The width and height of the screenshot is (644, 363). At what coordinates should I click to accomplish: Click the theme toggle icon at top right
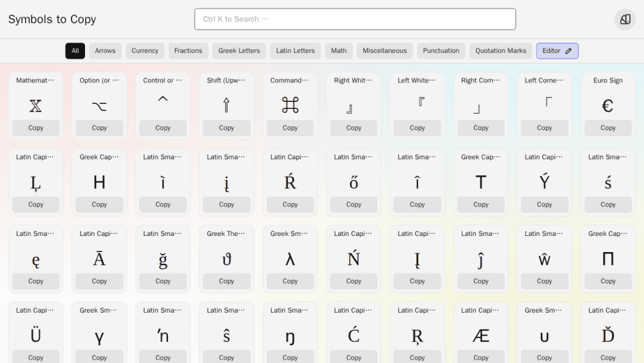pyautogui.click(x=625, y=19)
